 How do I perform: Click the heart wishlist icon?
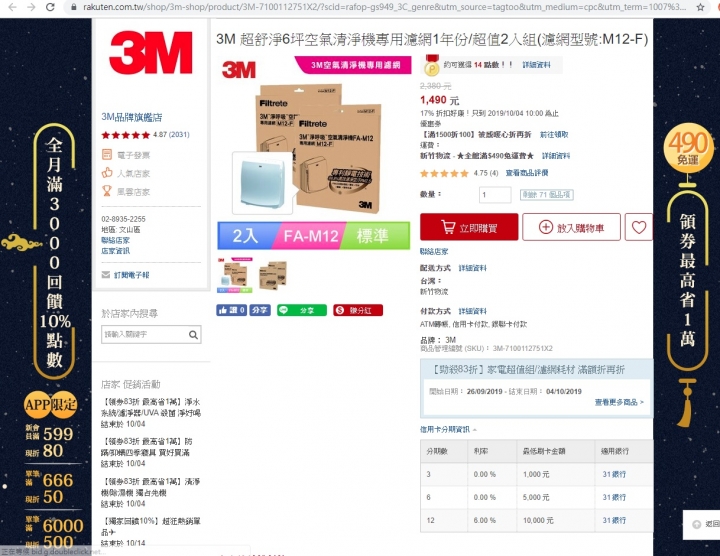[639, 227]
